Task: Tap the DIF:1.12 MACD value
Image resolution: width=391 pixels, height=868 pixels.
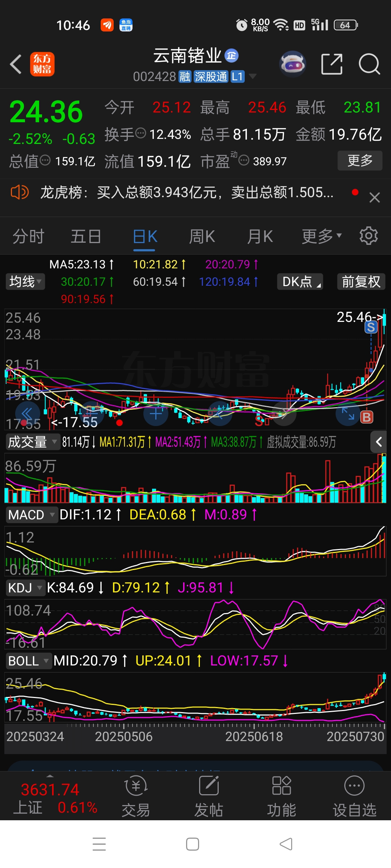Action: click(x=91, y=515)
